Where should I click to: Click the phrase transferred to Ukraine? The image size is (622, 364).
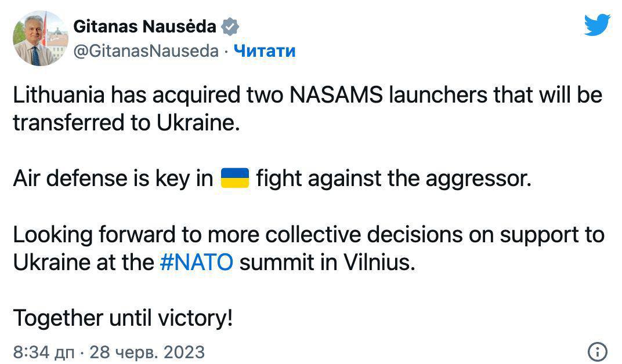tap(126, 123)
